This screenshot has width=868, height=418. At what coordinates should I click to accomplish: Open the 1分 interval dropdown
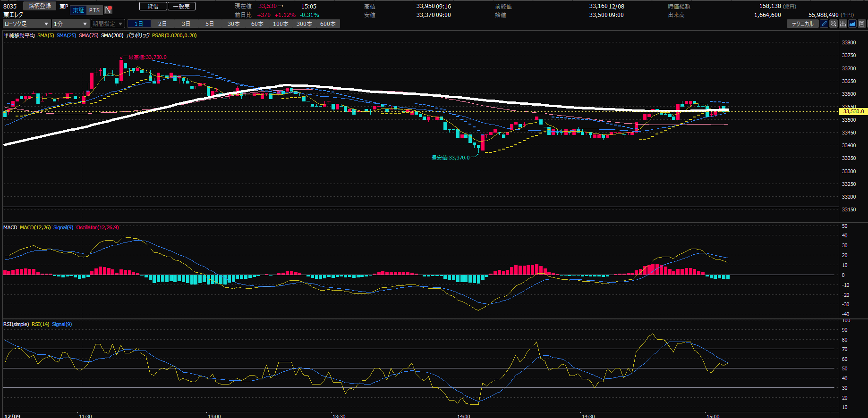coord(70,24)
